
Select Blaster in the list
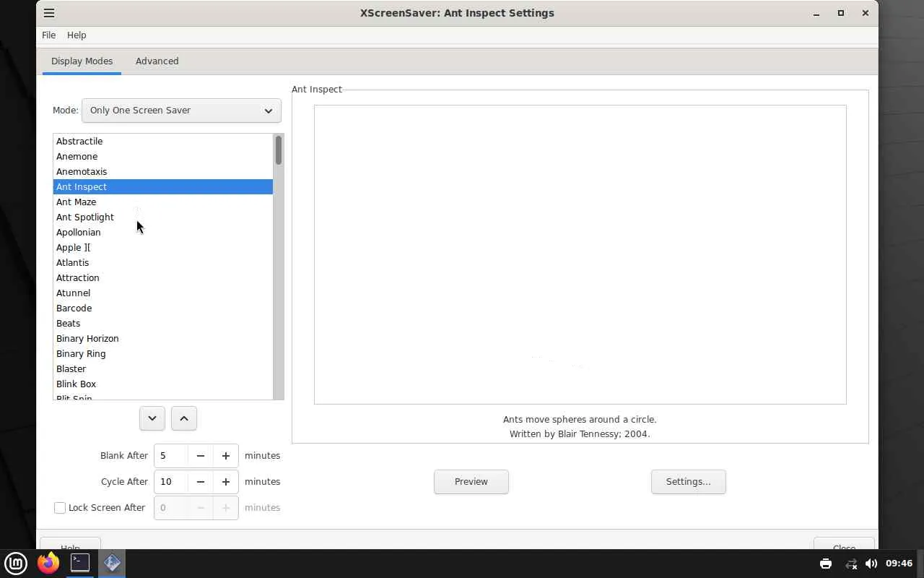pos(163,368)
